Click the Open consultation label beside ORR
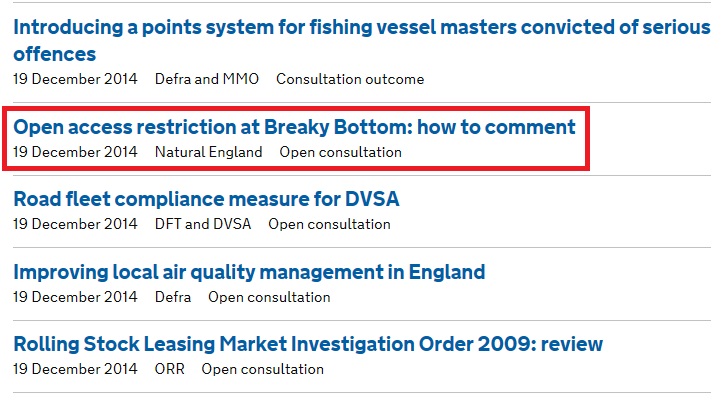This screenshot has width=728, height=405. (x=263, y=369)
